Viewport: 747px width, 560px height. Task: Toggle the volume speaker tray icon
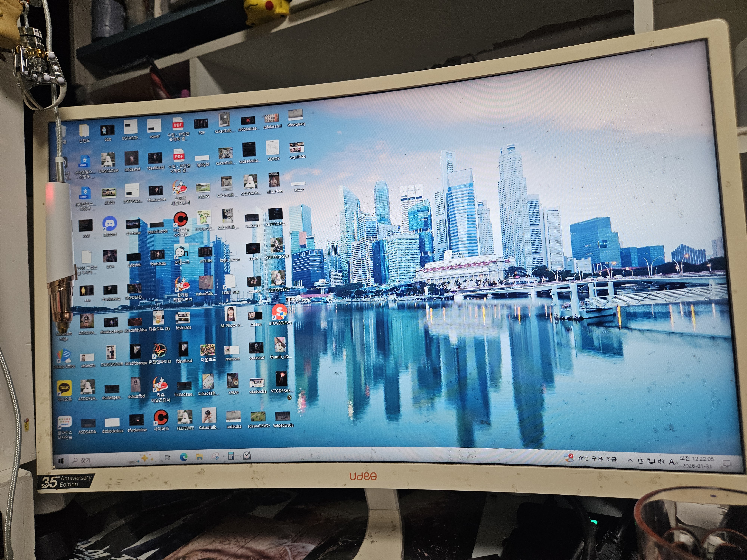(x=661, y=461)
